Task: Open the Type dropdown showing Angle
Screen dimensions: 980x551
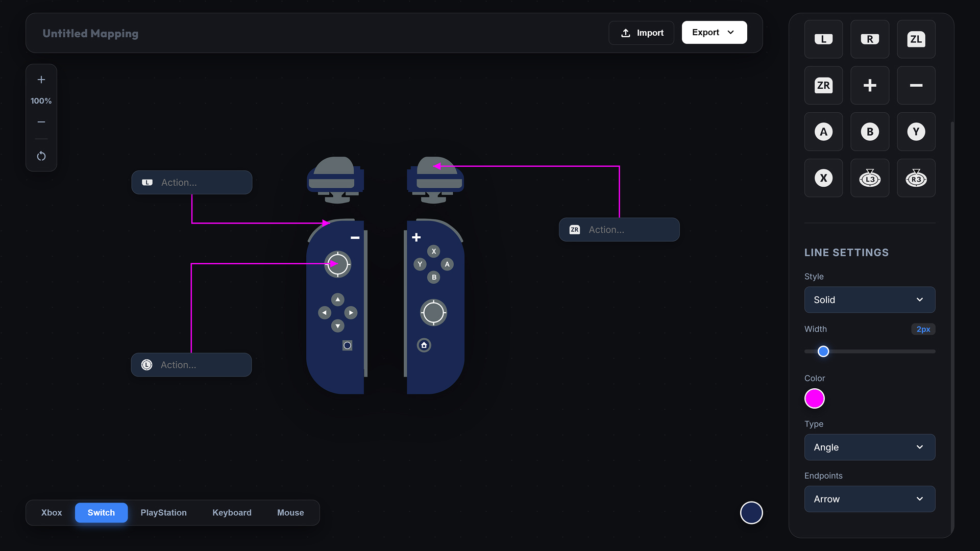Action: point(869,447)
